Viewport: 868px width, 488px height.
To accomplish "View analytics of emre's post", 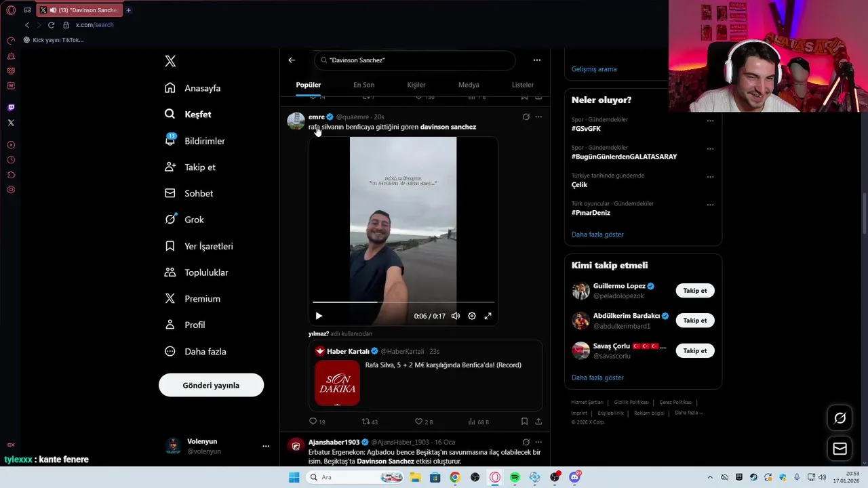I will [478, 422].
